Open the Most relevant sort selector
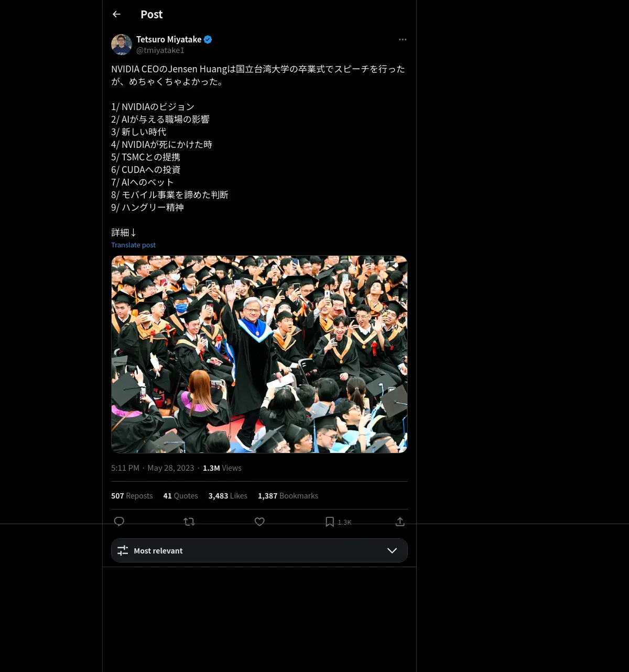Image resolution: width=629 pixels, height=672 pixels. [x=259, y=550]
